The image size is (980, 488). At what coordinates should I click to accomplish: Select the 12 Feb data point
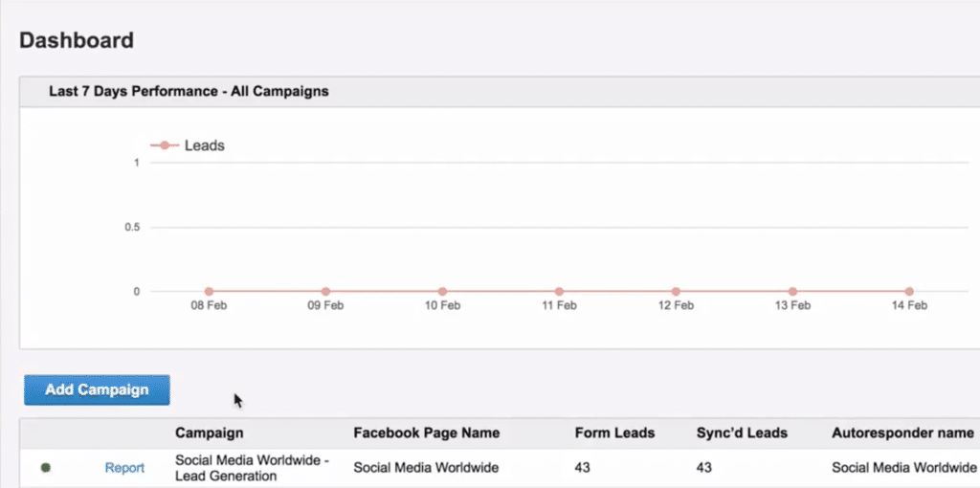pos(676,291)
